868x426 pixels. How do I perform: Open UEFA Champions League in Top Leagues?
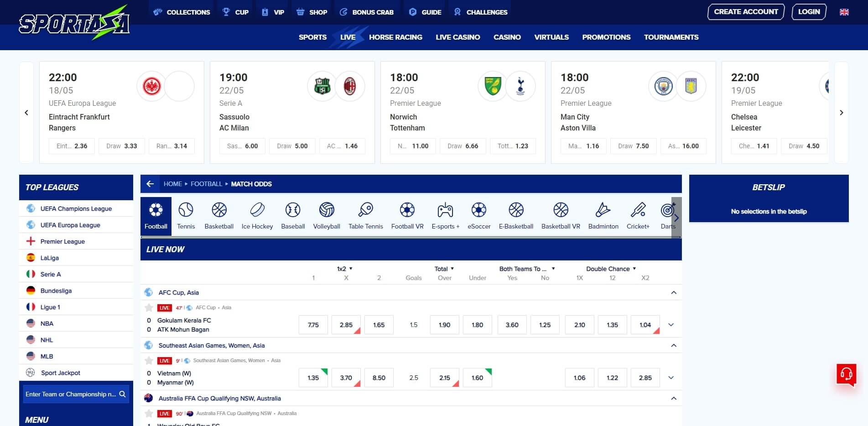tap(76, 208)
